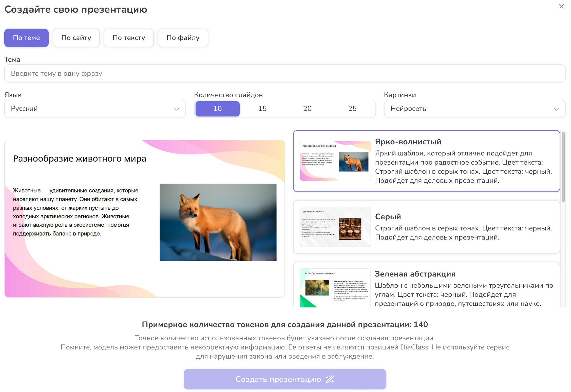
Task: Select the Серый template thumbnail
Action: [335, 227]
